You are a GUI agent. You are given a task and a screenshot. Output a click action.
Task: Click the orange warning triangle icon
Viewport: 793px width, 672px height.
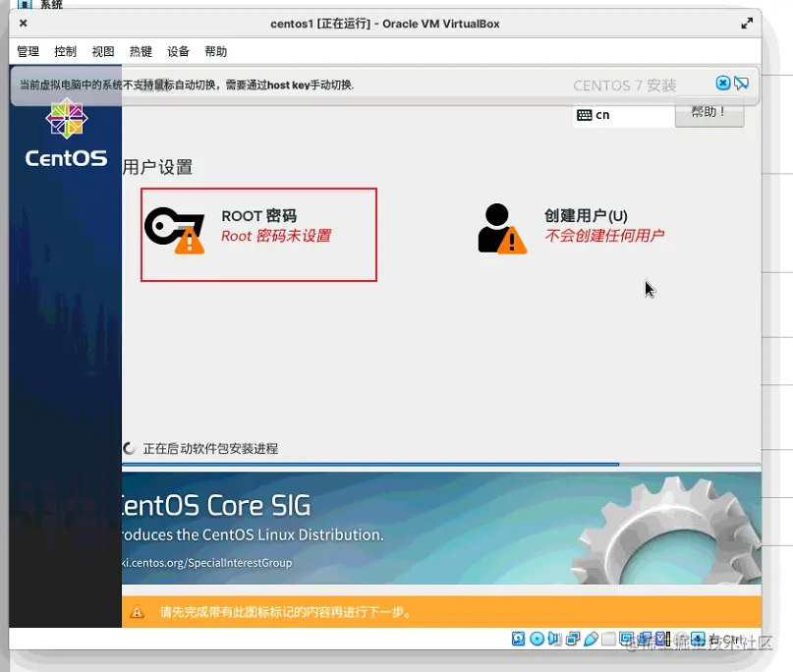tap(137, 612)
